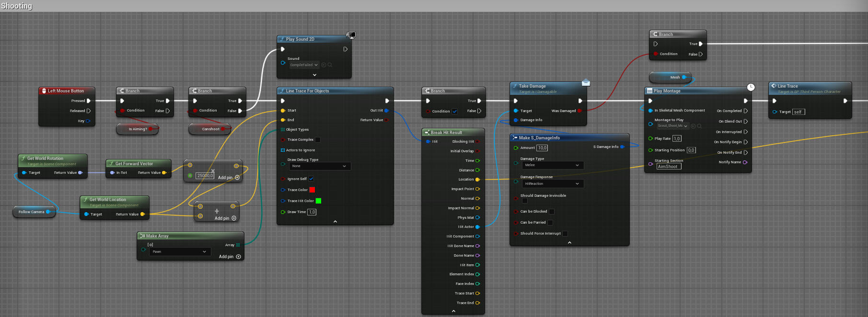Click the monitor icon on Play Sound 2D

point(351,35)
